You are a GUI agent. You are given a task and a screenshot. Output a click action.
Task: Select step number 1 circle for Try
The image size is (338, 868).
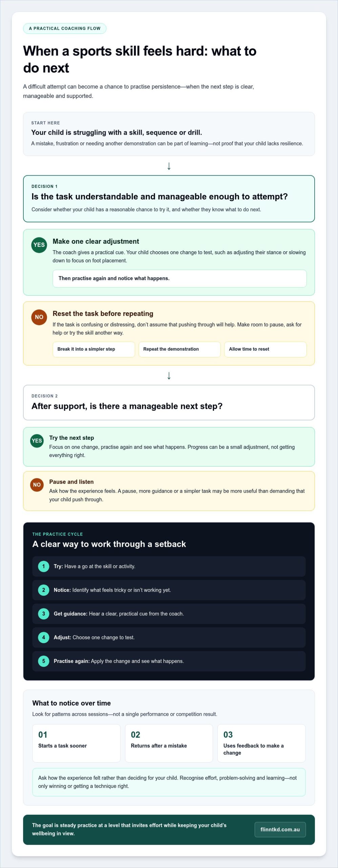pyautogui.click(x=43, y=566)
